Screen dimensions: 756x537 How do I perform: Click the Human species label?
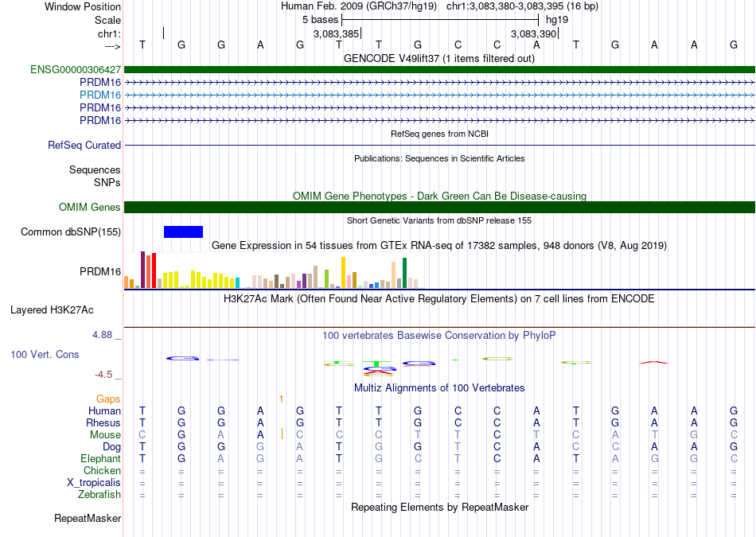coord(104,411)
